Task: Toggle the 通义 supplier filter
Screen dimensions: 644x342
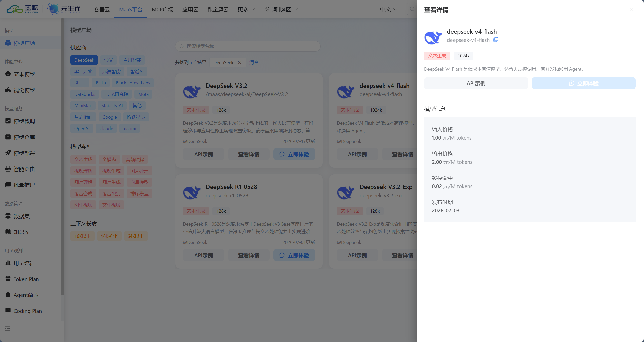Action: 108,60
